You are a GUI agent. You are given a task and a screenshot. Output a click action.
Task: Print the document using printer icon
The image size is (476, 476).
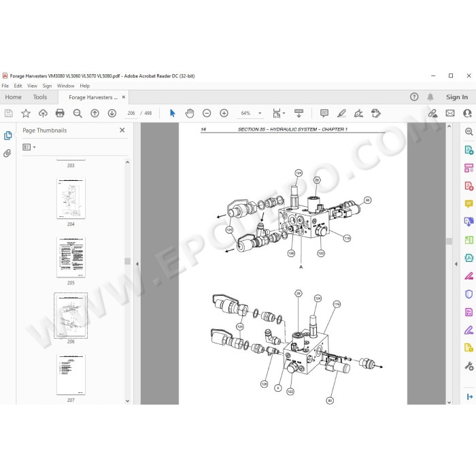point(60,114)
